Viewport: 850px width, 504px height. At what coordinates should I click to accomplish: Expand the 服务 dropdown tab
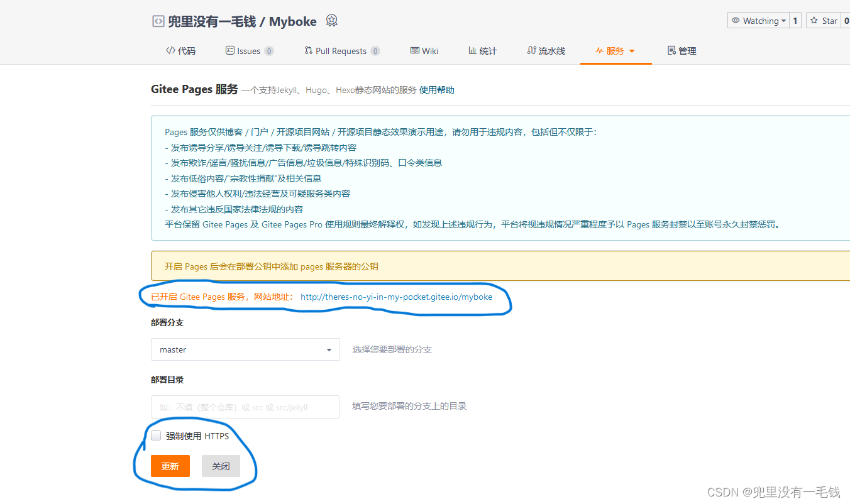[615, 51]
